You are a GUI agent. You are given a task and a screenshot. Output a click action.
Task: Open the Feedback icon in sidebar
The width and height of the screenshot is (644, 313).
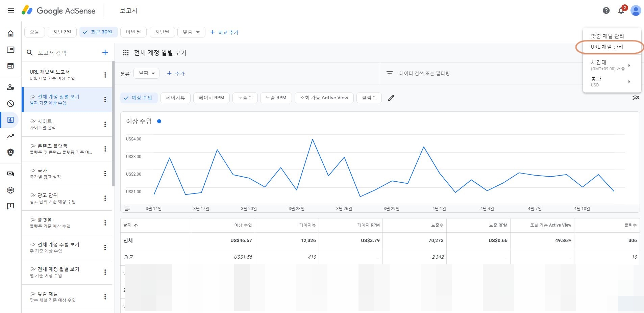11,206
